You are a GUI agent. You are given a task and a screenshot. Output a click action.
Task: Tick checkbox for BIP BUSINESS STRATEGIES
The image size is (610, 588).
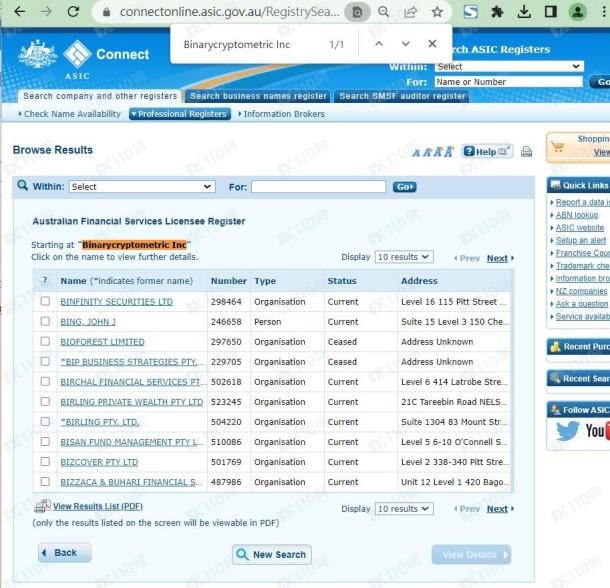pos(45,361)
